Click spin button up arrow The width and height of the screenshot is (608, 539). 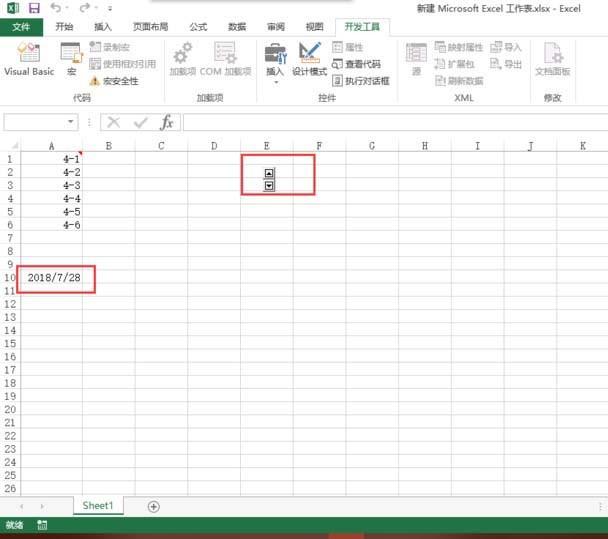pyautogui.click(x=269, y=173)
